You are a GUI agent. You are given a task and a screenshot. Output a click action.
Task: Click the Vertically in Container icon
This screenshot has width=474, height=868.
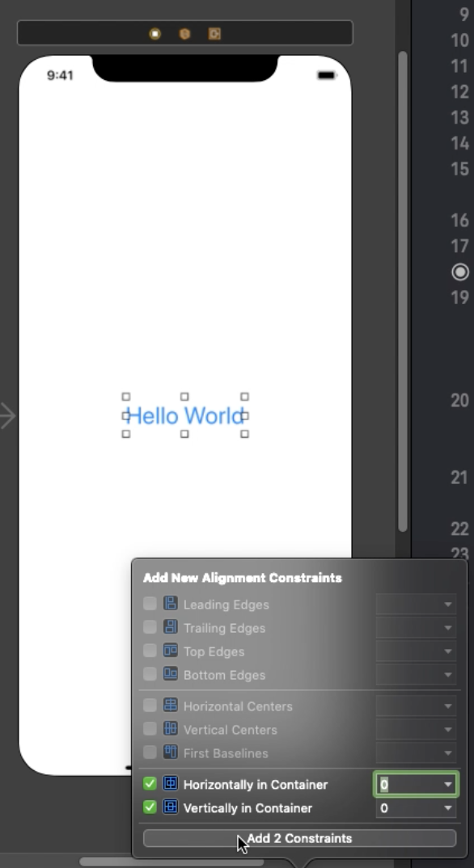(x=171, y=807)
